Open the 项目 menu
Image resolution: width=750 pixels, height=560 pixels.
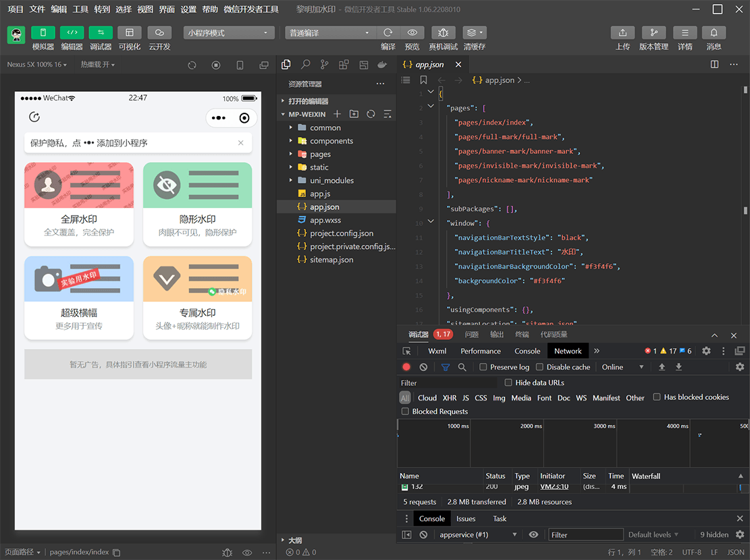[16, 9]
